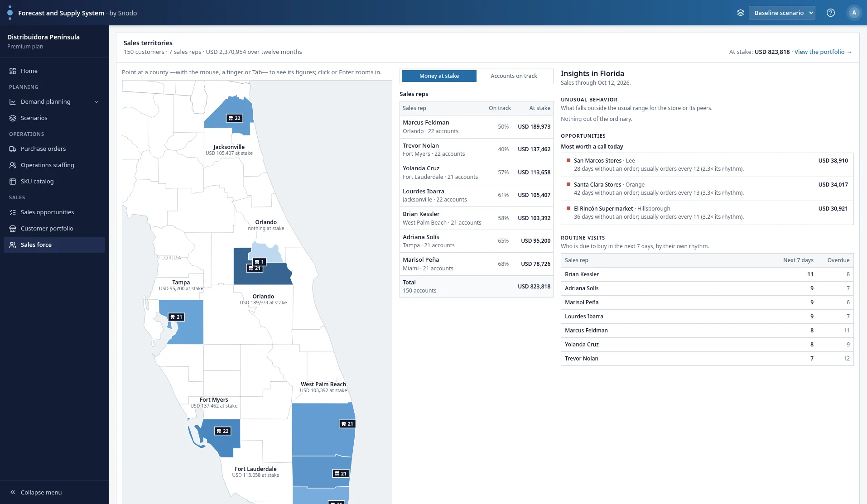This screenshot has width=867, height=504.
Task: Select Trevor Nolan row in Sales reps table
Action: [x=477, y=149]
